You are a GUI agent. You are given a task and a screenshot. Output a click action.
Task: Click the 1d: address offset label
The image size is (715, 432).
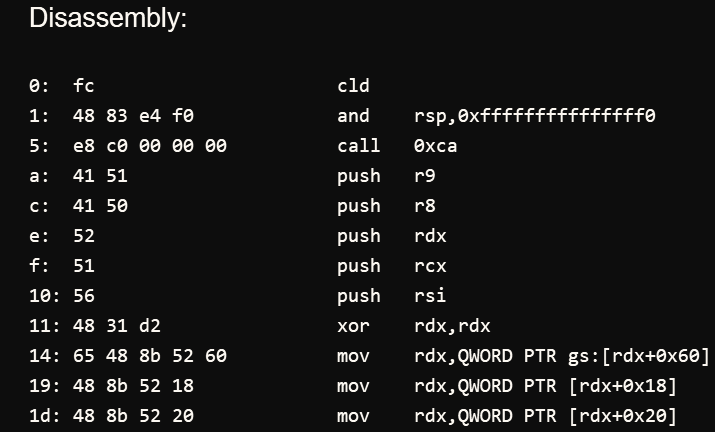(43, 416)
